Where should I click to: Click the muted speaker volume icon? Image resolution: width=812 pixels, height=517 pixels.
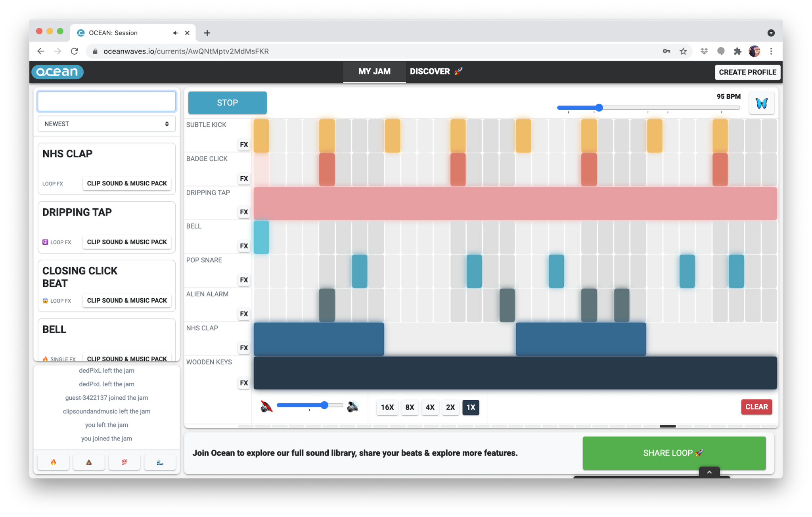[x=266, y=406]
